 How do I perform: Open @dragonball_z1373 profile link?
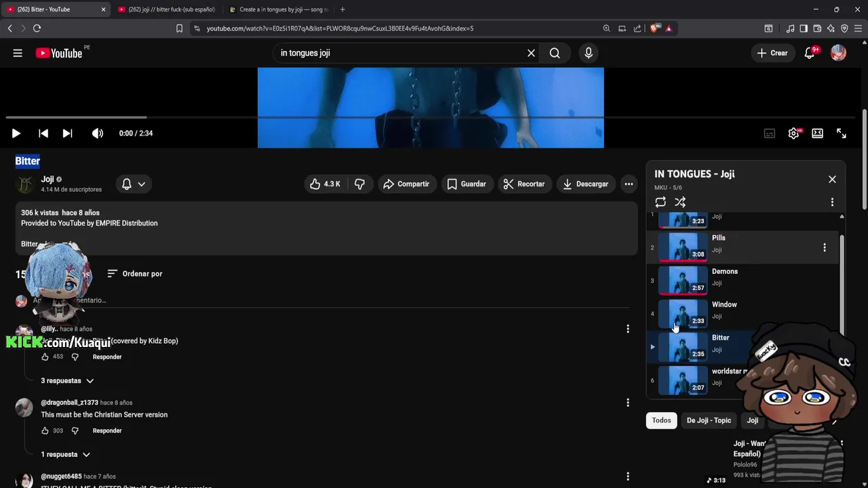point(69,403)
